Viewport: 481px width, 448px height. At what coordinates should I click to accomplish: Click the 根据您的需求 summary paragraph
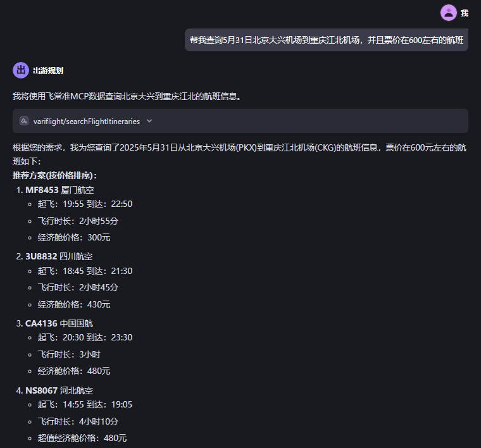click(x=240, y=154)
